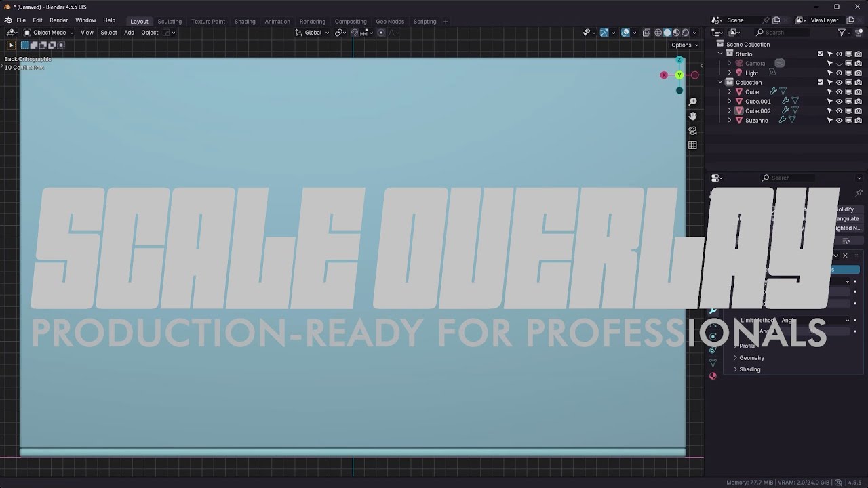This screenshot has width=868, height=488.
Task: Toggle X-ray view in viewport header
Action: coord(646,33)
